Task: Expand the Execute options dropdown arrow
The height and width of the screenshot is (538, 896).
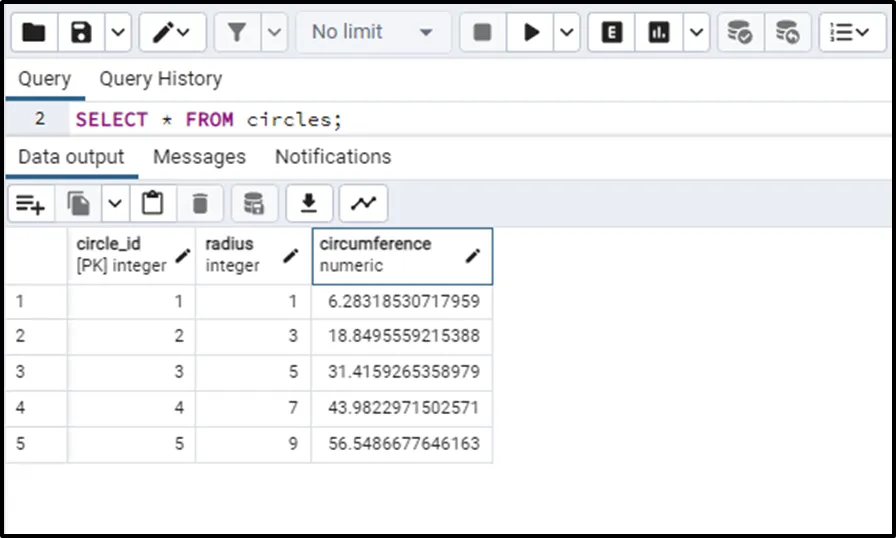Action: (566, 32)
